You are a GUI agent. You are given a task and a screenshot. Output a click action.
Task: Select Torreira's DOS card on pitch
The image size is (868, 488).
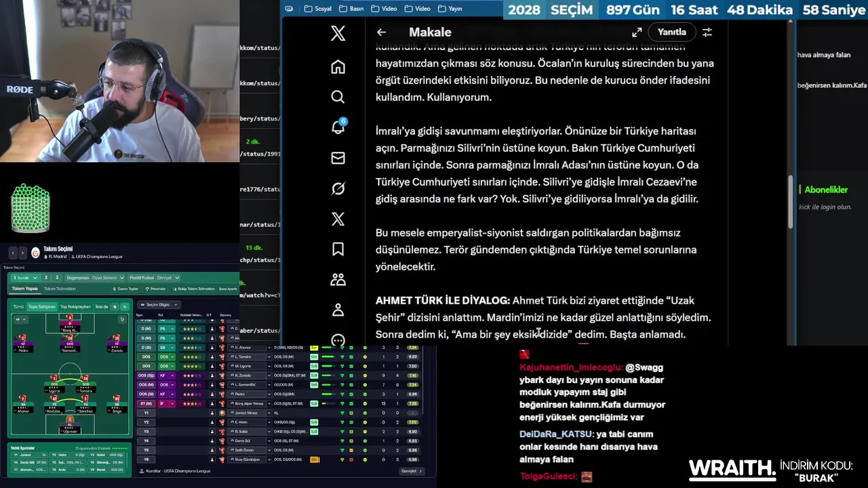(85, 384)
